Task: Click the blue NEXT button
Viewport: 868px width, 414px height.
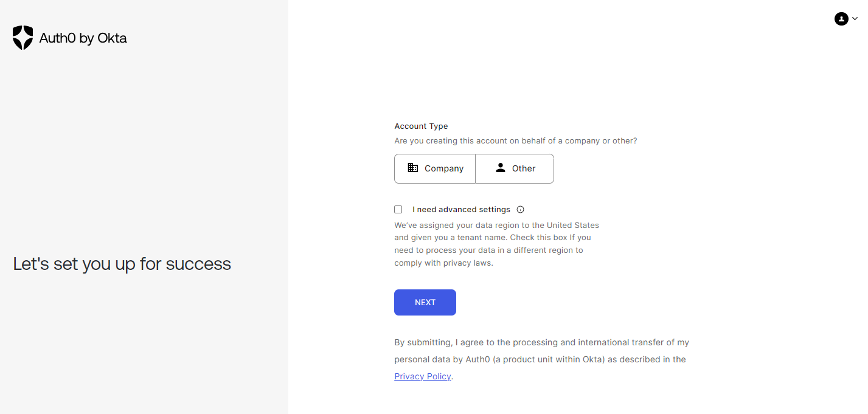Action: pos(425,302)
